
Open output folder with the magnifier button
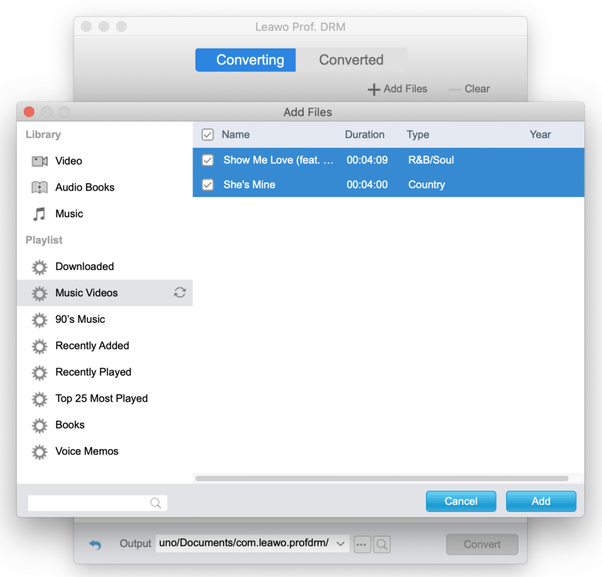pos(382,544)
